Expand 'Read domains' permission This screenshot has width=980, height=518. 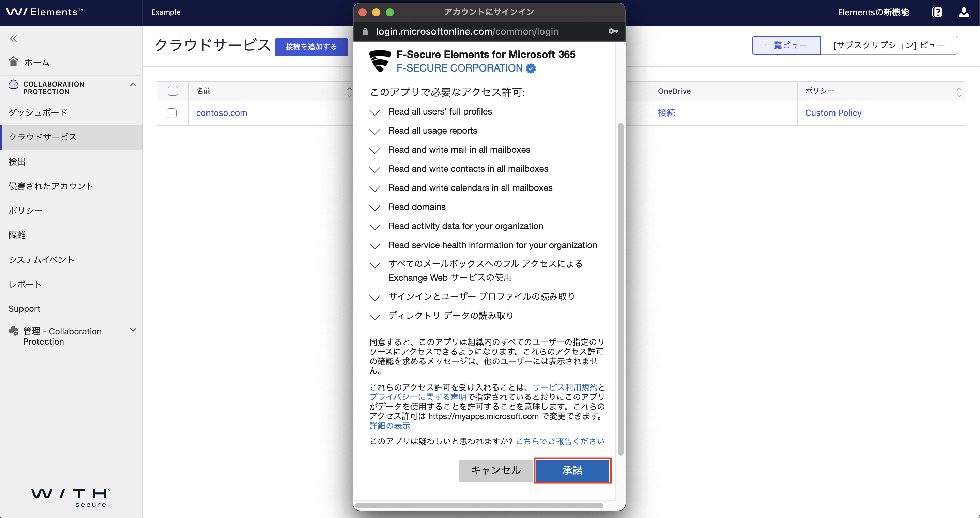[375, 208]
